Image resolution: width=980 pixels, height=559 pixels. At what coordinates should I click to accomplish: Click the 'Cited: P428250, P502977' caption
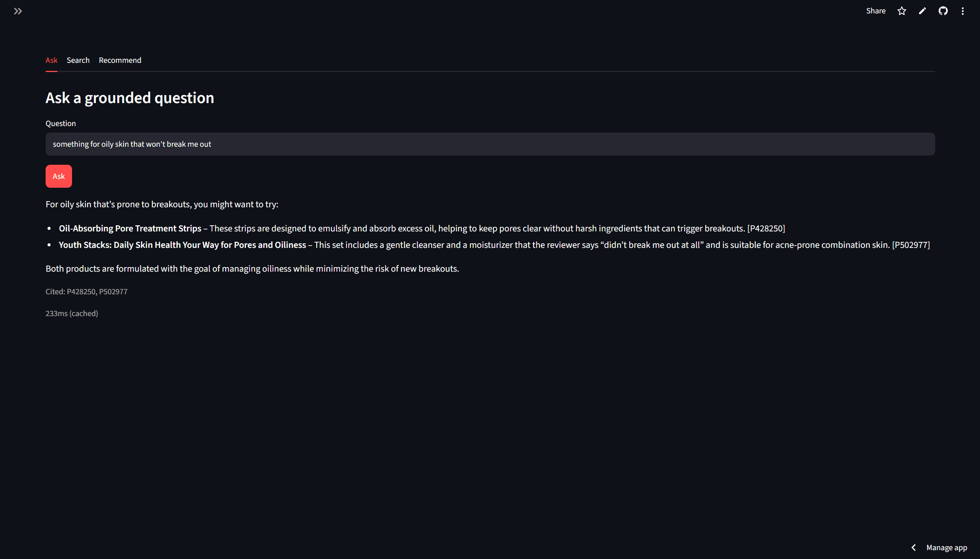coord(86,292)
